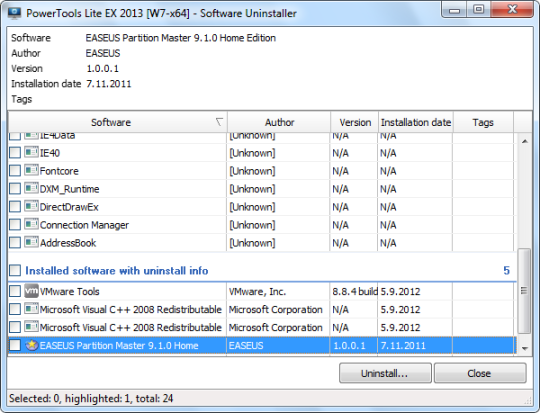Select the AddressBook checkbox

[x=15, y=242]
